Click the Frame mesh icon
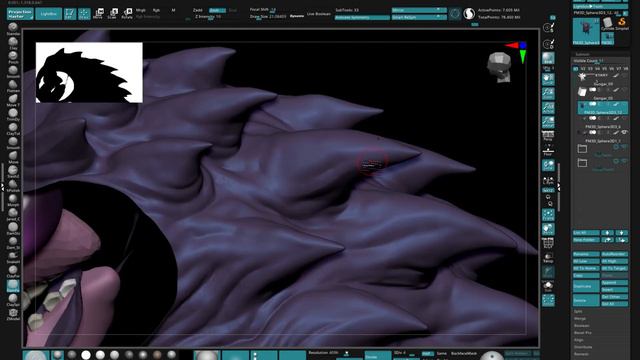Screen dimensions: 640x360 pos(548,215)
